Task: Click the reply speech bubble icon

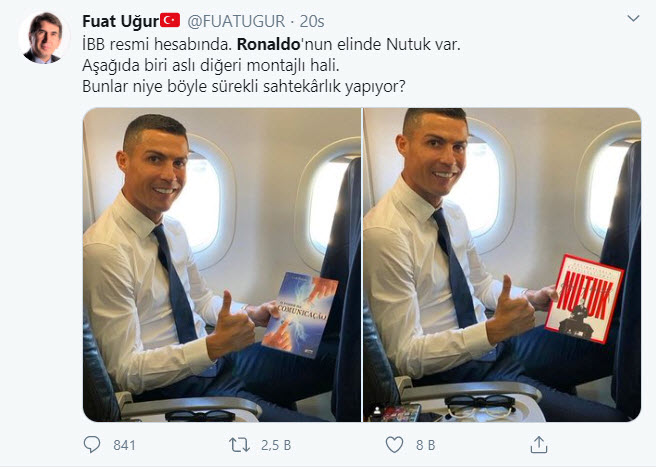Action: pyautogui.click(x=92, y=444)
